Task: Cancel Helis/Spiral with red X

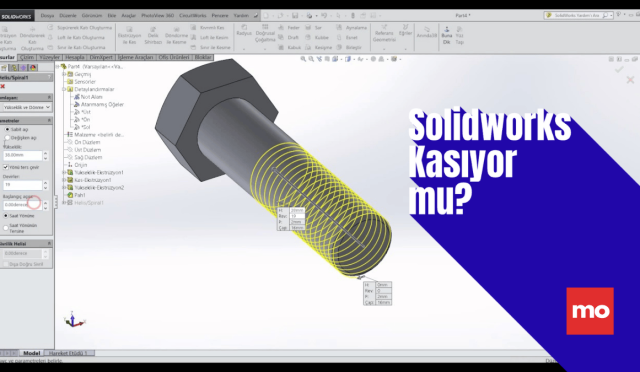Action: [x=2, y=87]
